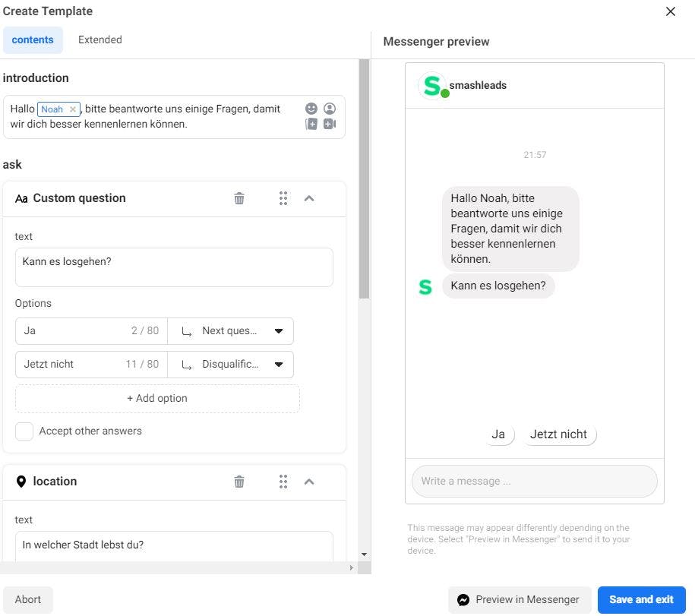Image resolution: width=695 pixels, height=616 pixels.
Task: Click the location question drag handle
Action: [283, 482]
